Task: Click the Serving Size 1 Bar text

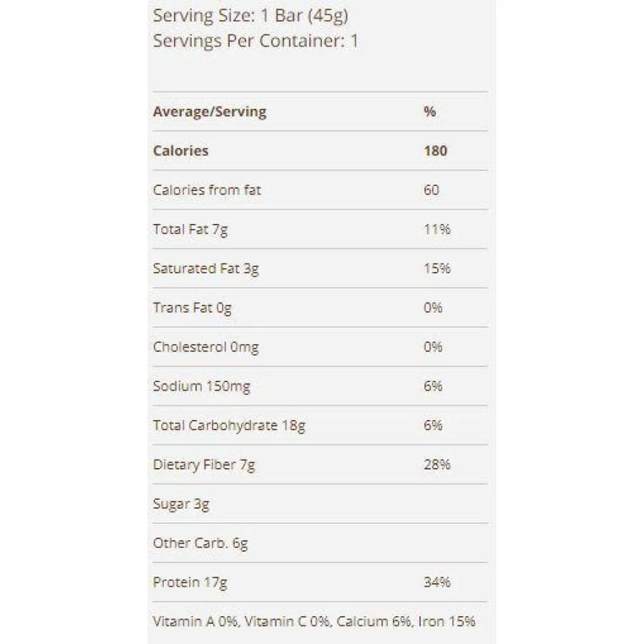Action: 250,16
